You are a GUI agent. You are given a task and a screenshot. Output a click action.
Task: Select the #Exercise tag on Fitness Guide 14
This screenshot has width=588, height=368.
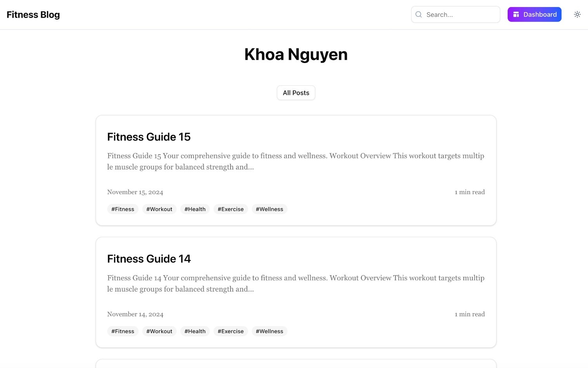coord(230,331)
